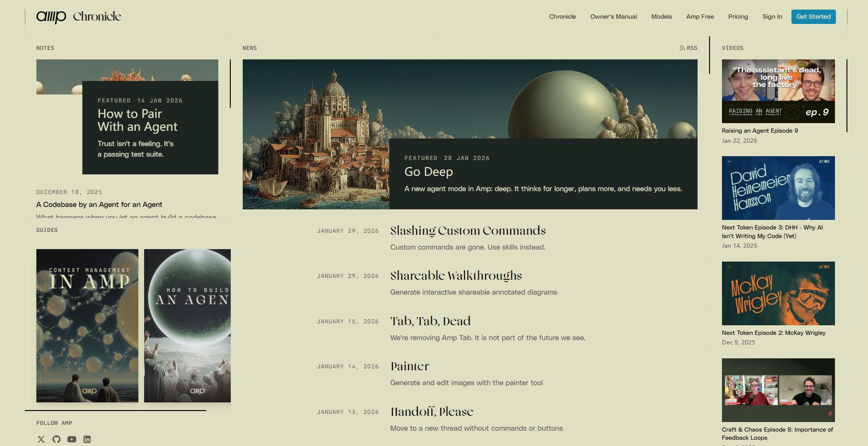This screenshot has height=446, width=868.
Task: Play the McKay Wrigley video thumbnail
Action: (x=778, y=293)
